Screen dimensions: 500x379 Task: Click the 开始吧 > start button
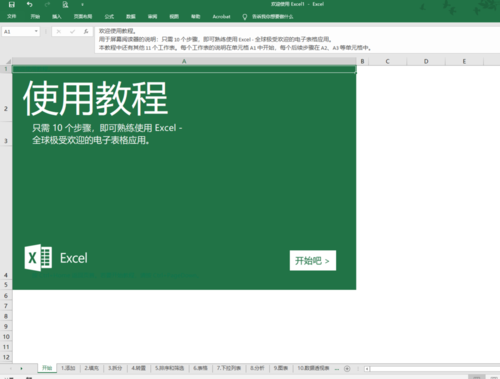coord(313,260)
